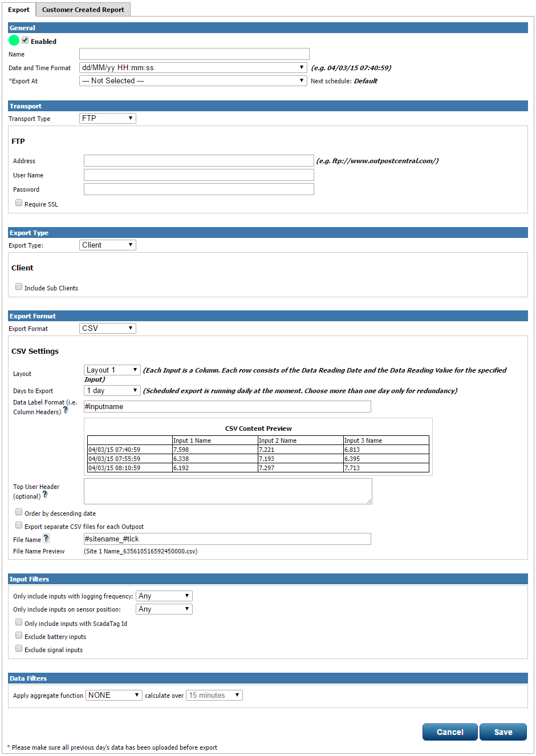Select the Export tab

(x=19, y=10)
